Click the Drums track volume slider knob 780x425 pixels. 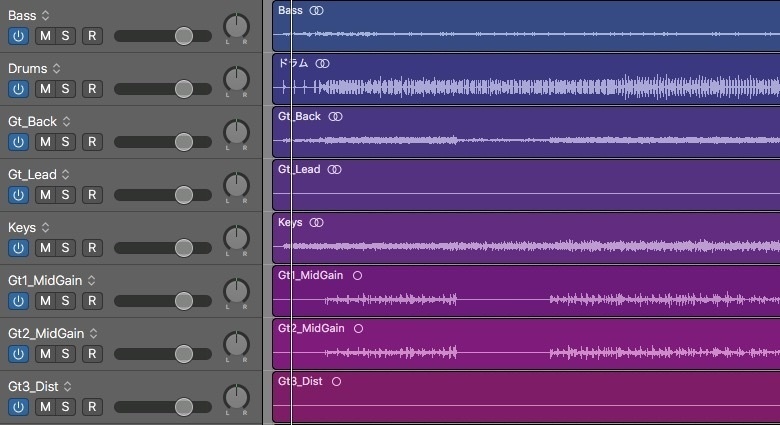coord(184,89)
